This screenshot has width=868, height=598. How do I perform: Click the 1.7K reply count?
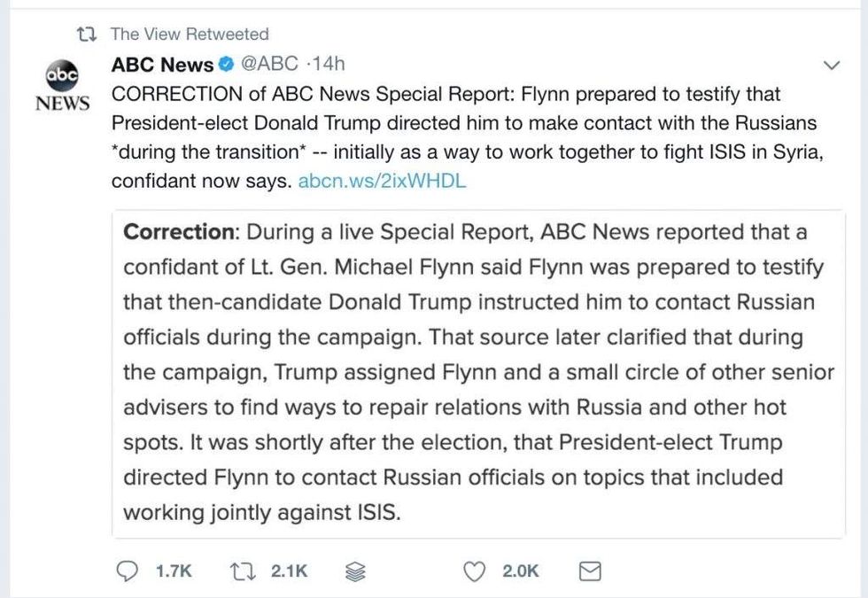click(x=174, y=571)
